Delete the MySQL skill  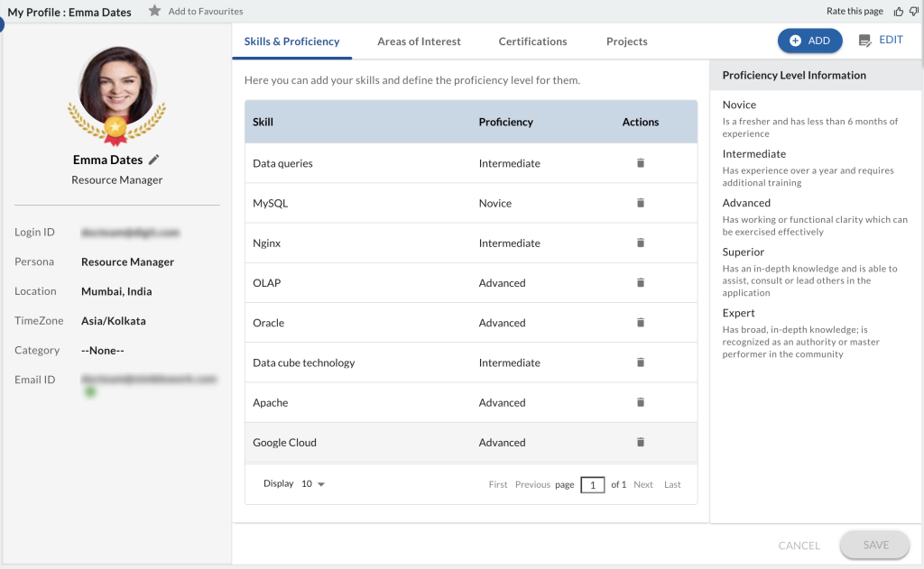[x=640, y=203]
